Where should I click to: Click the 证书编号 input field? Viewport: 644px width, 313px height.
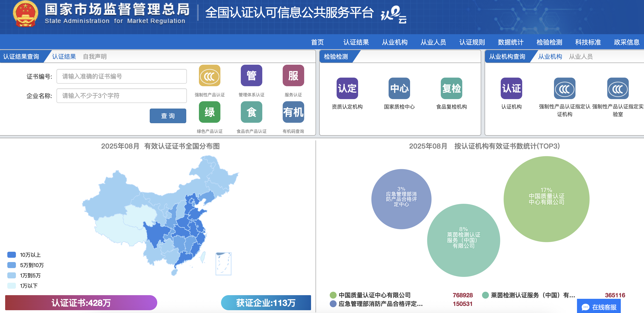[x=122, y=76]
